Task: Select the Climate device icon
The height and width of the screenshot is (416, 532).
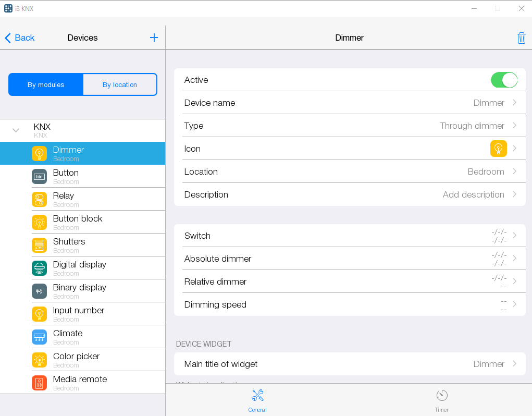Action: point(39,337)
